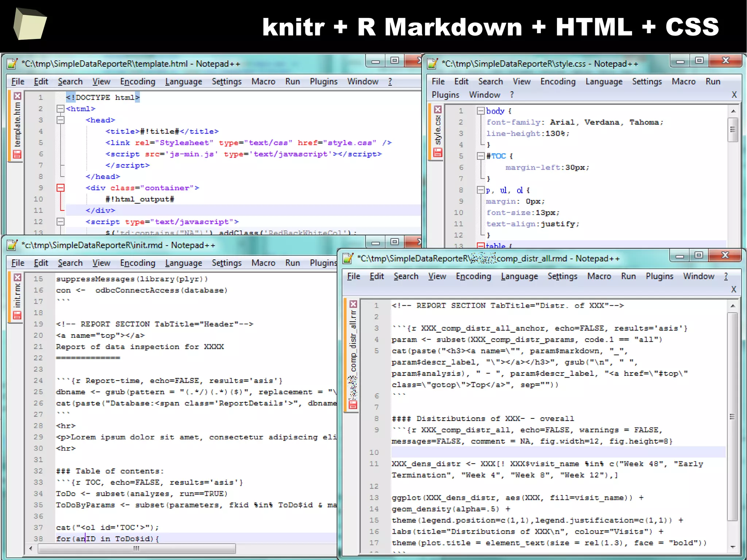Open Encoding menu in template.html window
Viewport: 747px width, 560px height.
click(138, 81)
